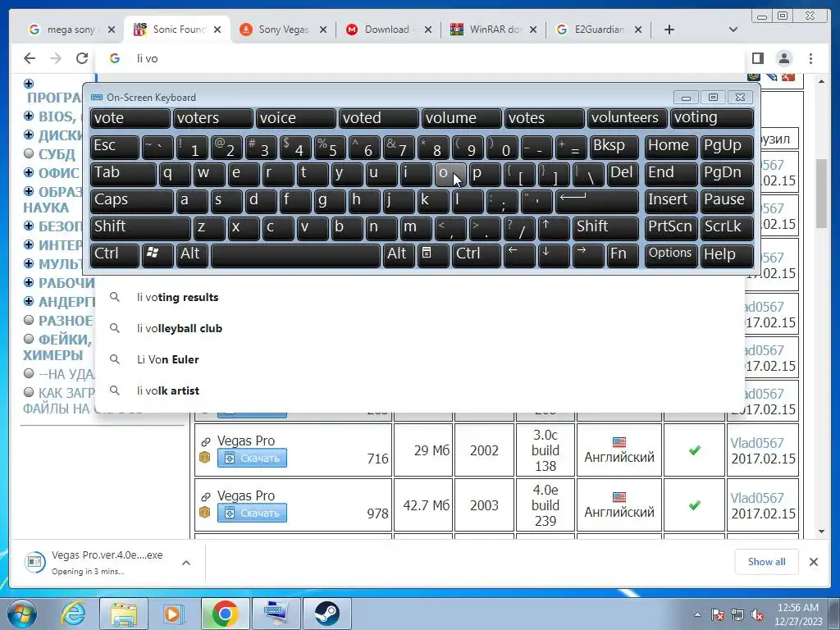Close the Sonic Foundry tab
The height and width of the screenshot is (630, 840).
[x=217, y=30]
